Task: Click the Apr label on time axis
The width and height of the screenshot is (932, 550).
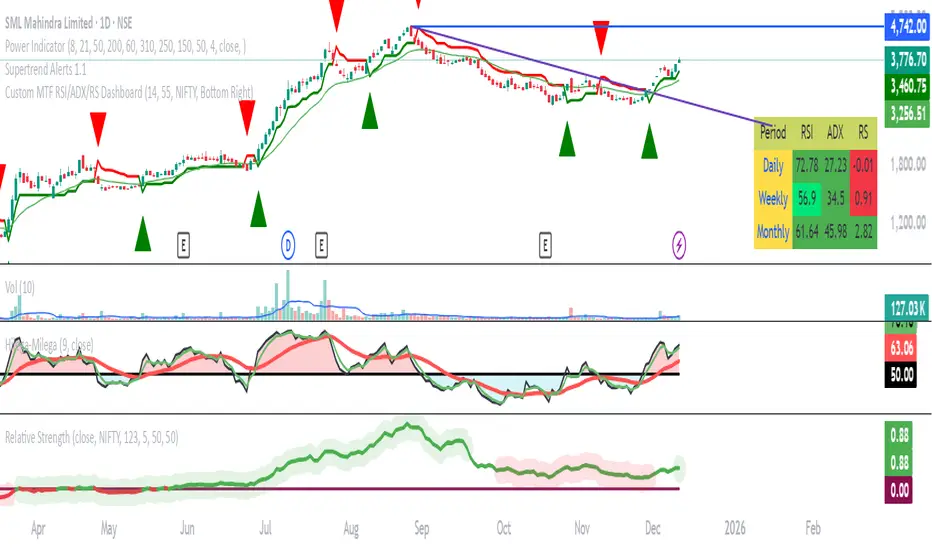Action: click(38, 529)
